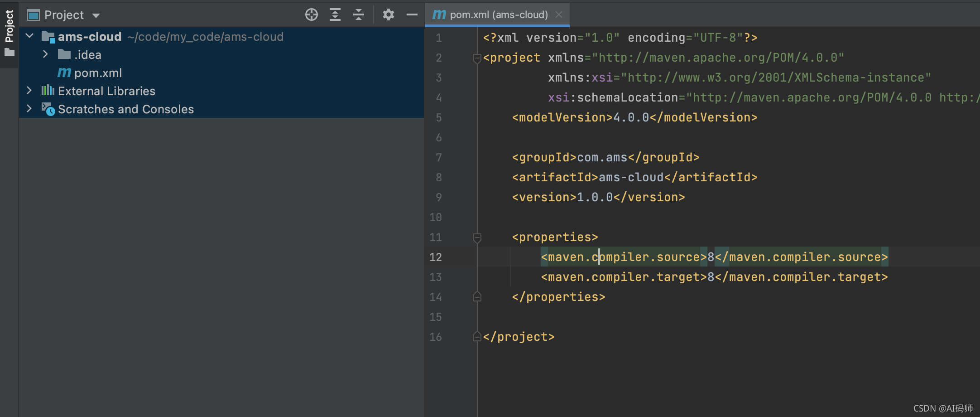Viewport: 980px width, 417px height.
Task: Click line number 7 in gutter
Action: 438,157
